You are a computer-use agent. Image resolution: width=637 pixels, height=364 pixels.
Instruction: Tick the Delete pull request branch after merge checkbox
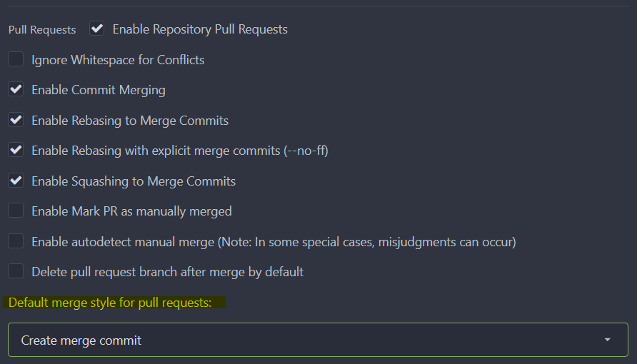point(16,272)
